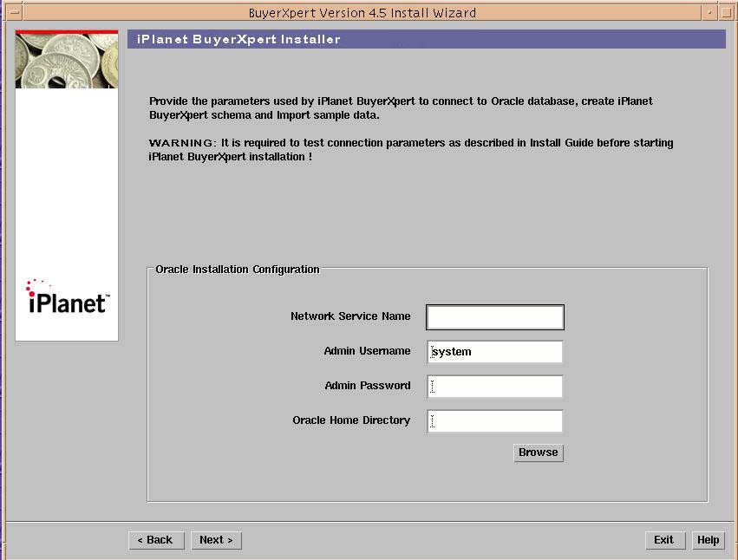This screenshot has height=560, width=738.
Task: Click the WARNING message text
Action: pos(411,150)
